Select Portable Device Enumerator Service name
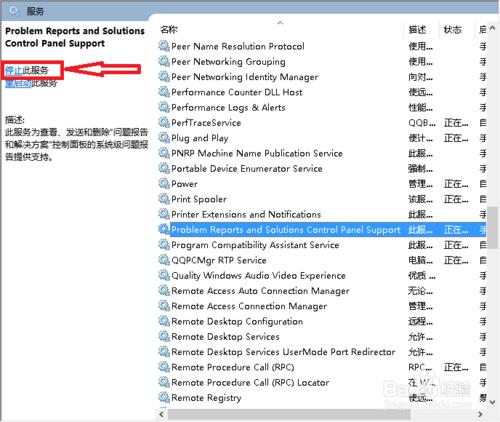The height and width of the screenshot is (422, 500). (247, 168)
